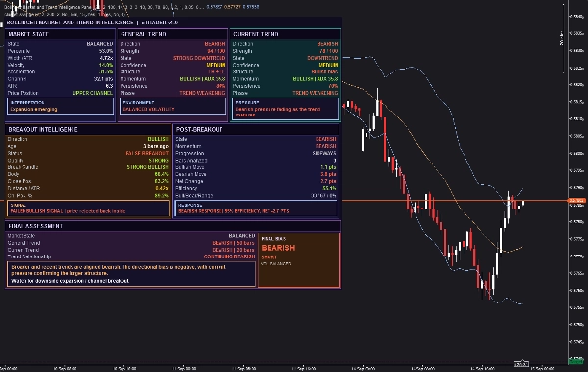The width and height of the screenshot is (588, 372).
Task: Select the SIDEWAYS progression value
Action: click(x=324, y=153)
